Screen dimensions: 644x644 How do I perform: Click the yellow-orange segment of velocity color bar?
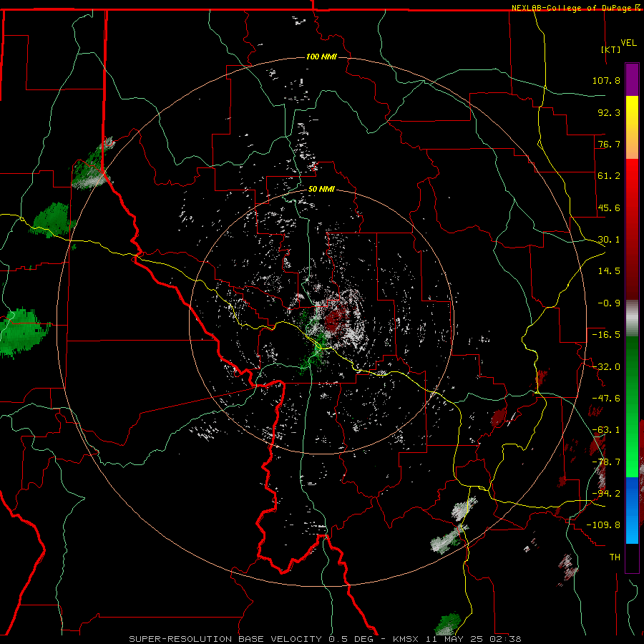click(632, 127)
